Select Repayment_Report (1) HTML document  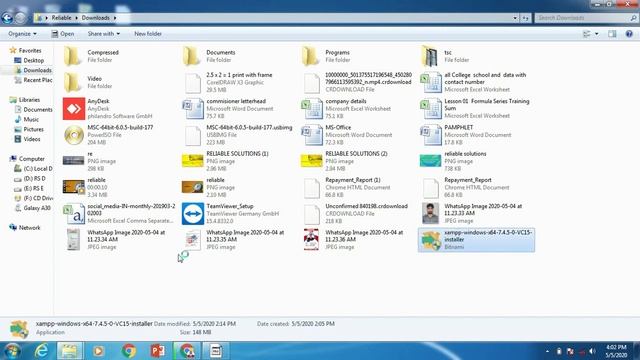(312, 188)
